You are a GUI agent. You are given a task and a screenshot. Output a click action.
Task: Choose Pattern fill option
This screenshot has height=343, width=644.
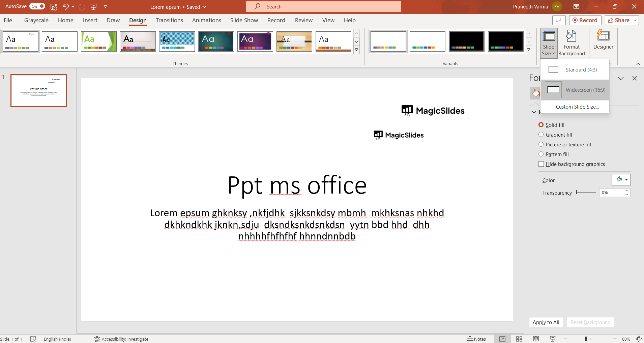[x=541, y=154]
